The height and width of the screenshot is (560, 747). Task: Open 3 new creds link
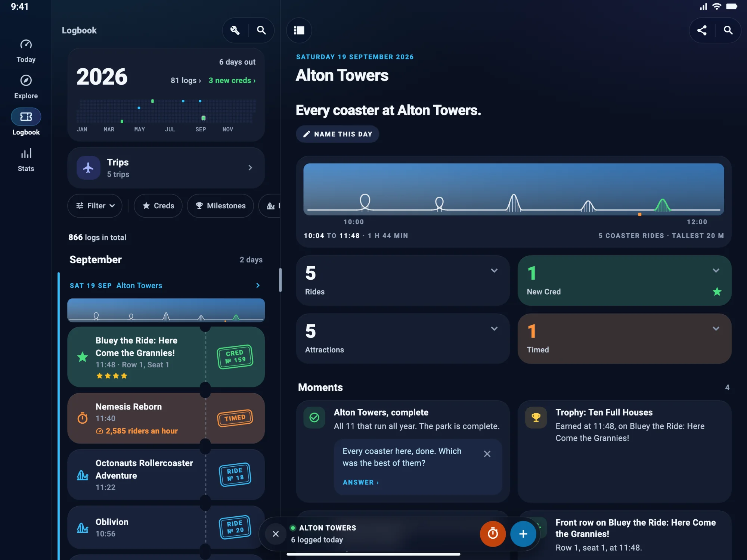[x=232, y=80]
